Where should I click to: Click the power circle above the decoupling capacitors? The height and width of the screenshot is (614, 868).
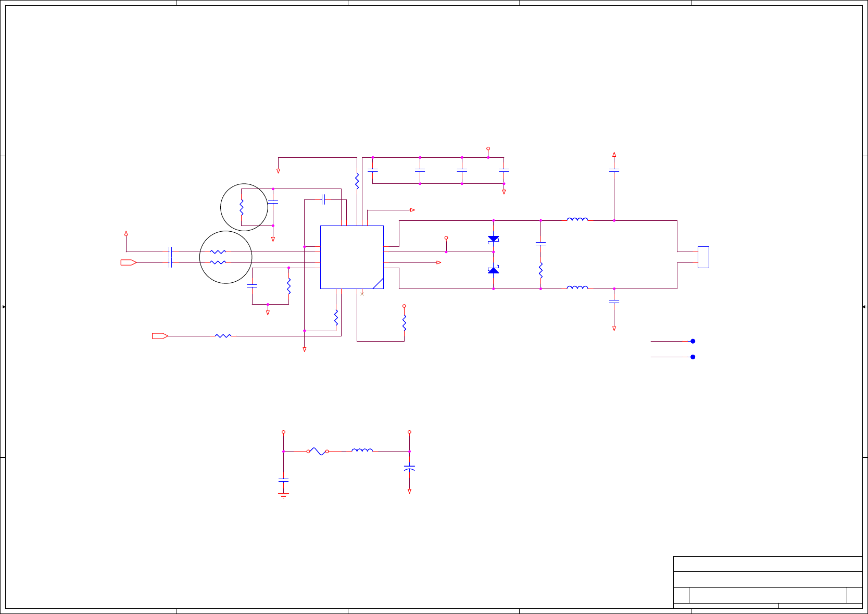coord(488,148)
